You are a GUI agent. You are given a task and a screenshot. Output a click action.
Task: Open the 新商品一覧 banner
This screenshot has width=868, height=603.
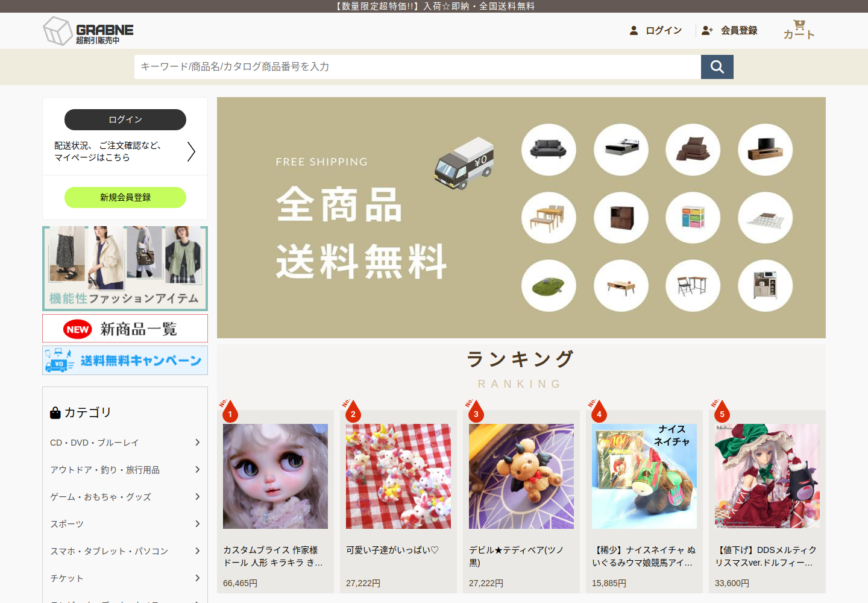click(125, 329)
